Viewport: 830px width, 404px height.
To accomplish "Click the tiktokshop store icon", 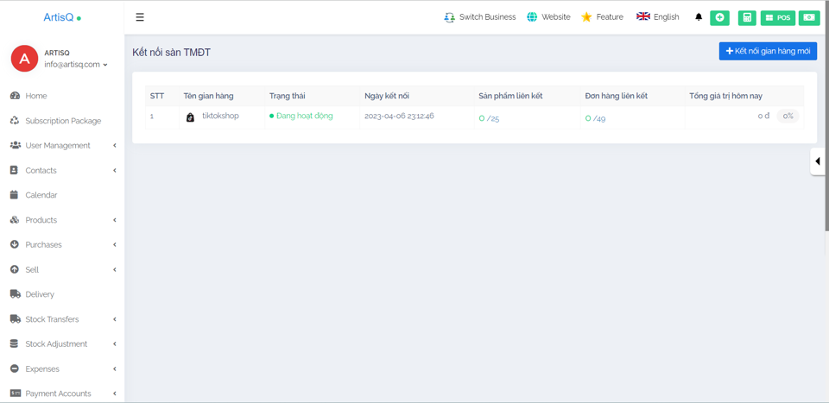I will [x=190, y=117].
